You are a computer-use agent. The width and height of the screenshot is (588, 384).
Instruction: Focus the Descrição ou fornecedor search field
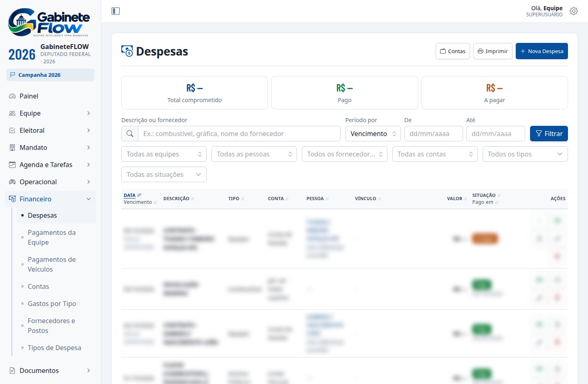239,134
